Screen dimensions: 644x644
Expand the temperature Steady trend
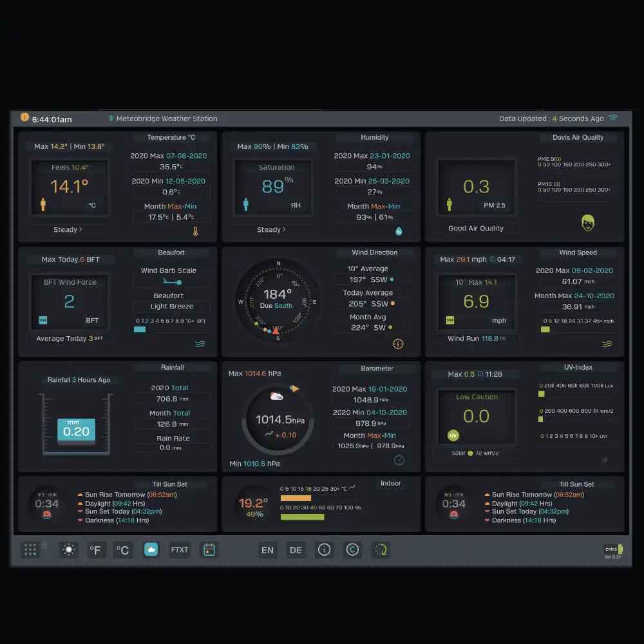pos(68,230)
